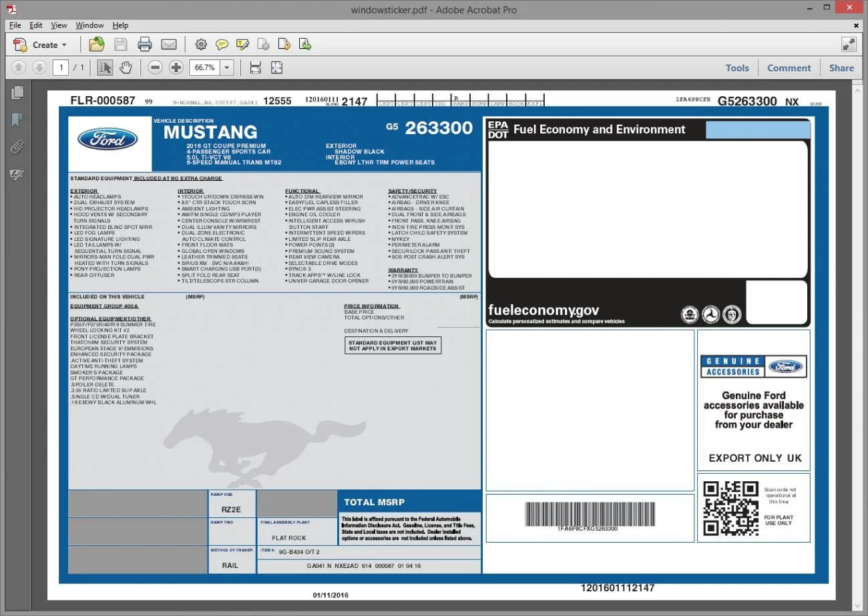Screen dimensions: 868x616
Task: Click the SHADOW BLACK exterior color text
Action: point(359,151)
